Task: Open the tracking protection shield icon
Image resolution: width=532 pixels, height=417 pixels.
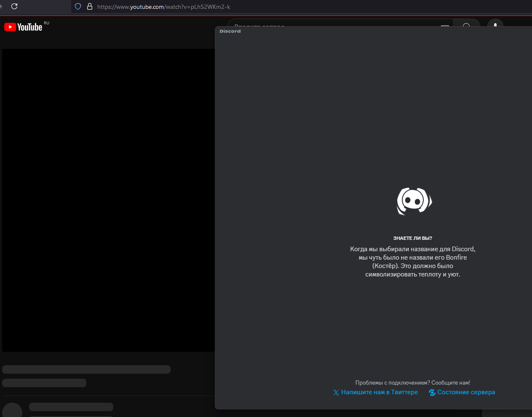Action: pyautogui.click(x=78, y=6)
